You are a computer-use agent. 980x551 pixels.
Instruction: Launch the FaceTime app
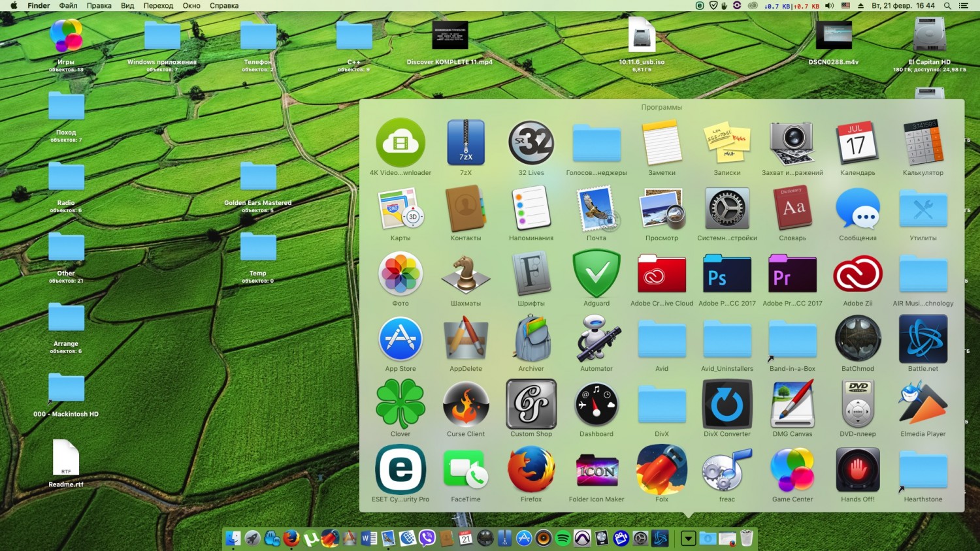(x=466, y=469)
